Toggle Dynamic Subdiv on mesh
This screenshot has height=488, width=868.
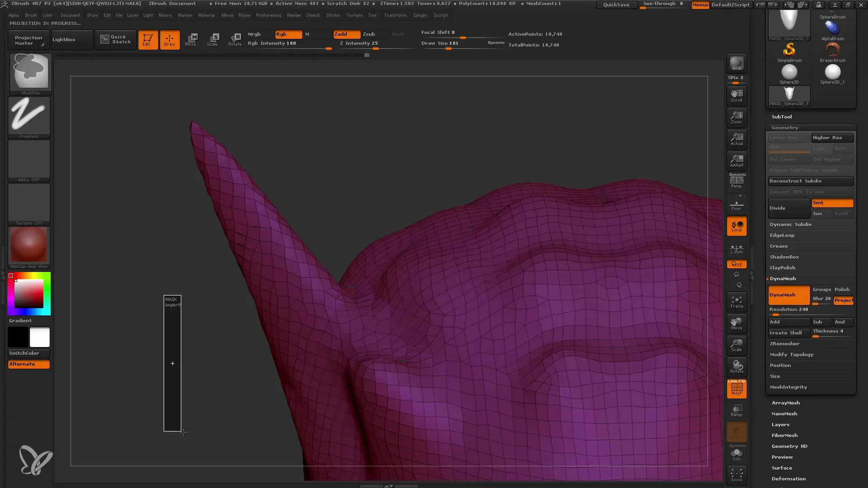coord(791,224)
